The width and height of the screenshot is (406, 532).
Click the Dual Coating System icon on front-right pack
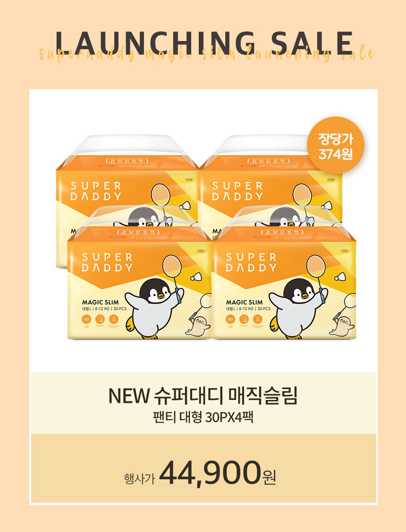click(258, 319)
